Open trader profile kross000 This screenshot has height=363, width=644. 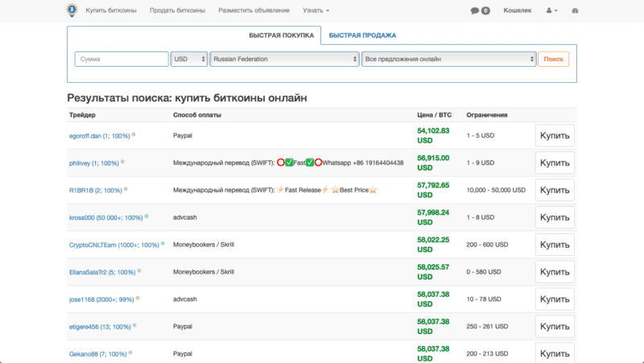point(106,217)
